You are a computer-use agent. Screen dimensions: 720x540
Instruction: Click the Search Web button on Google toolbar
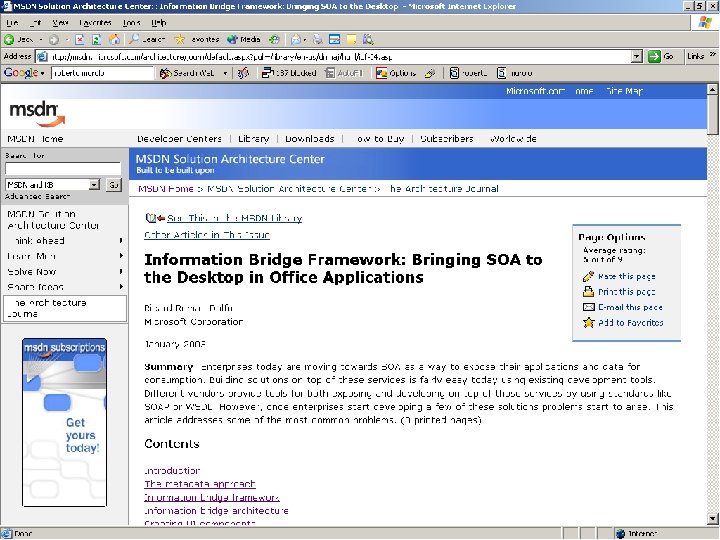pyautogui.click(x=187, y=73)
